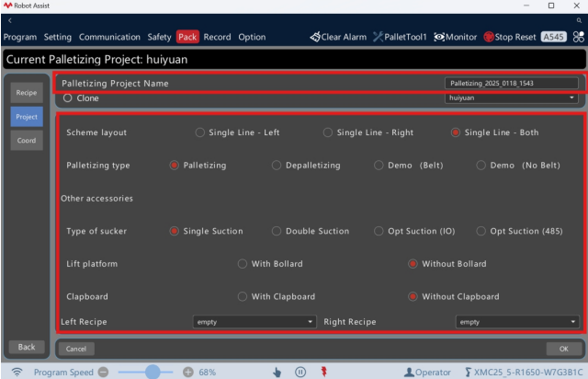Enable the Clone radio option
Image resolution: width=588 pixels, height=379 pixels.
click(67, 98)
